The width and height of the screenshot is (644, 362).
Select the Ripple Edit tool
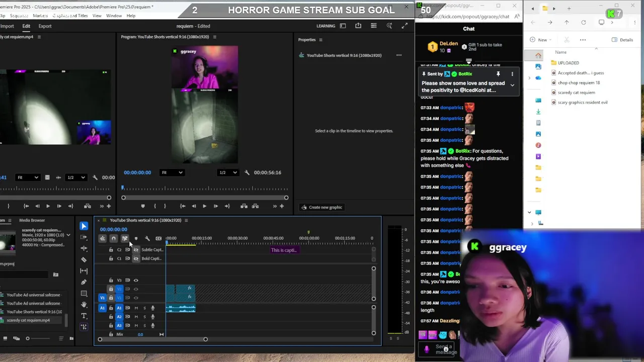pyautogui.click(x=84, y=248)
